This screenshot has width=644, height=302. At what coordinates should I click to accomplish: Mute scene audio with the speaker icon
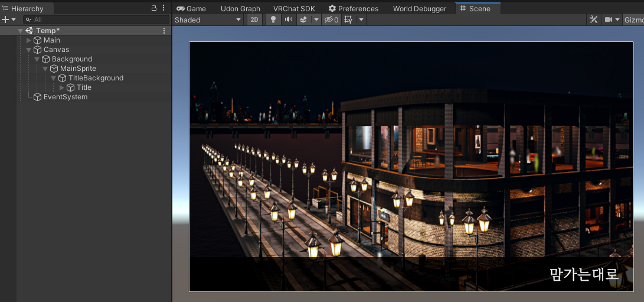coord(288,20)
